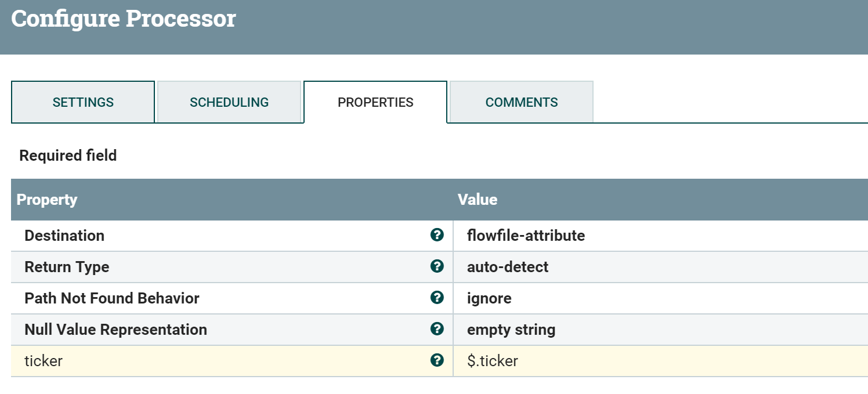Change the ignore value for Path Not Found Behavior
Viewport: 868px width, 394px height.
pyautogui.click(x=489, y=298)
